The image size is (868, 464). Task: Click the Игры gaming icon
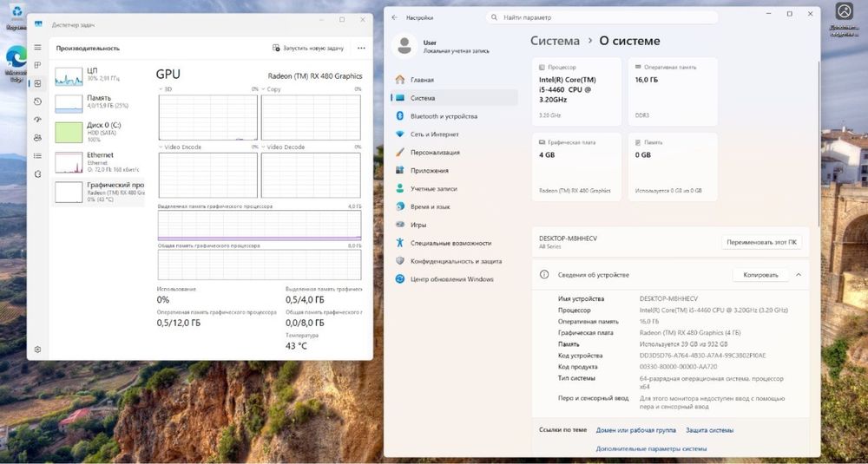click(x=400, y=225)
